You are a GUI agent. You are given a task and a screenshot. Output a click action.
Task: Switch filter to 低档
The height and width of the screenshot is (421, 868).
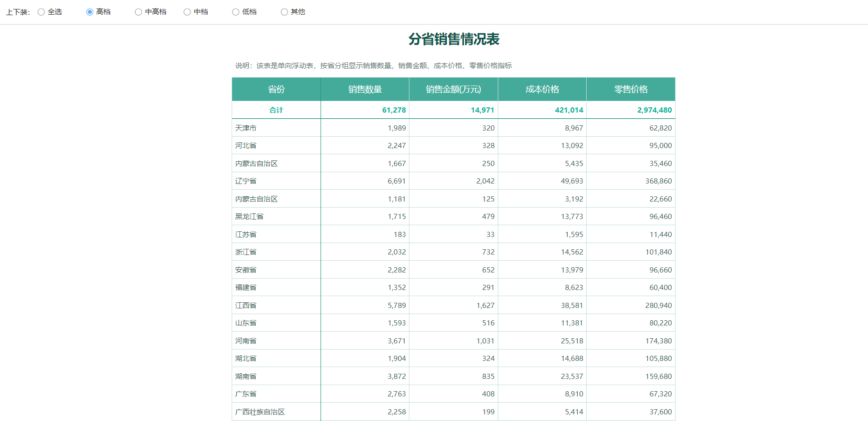tap(236, 12)
